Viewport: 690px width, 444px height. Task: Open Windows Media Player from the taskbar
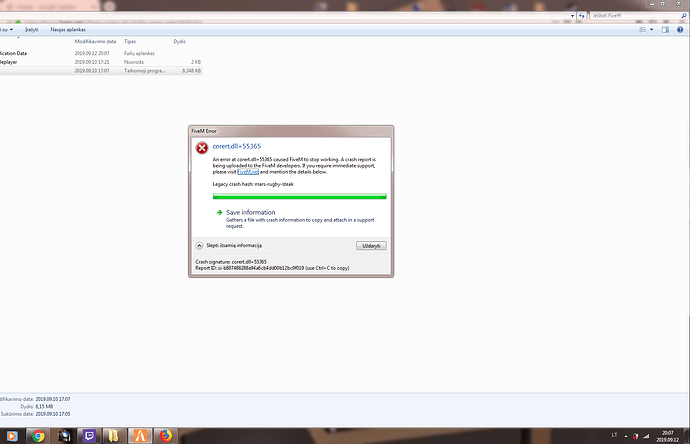12,436
